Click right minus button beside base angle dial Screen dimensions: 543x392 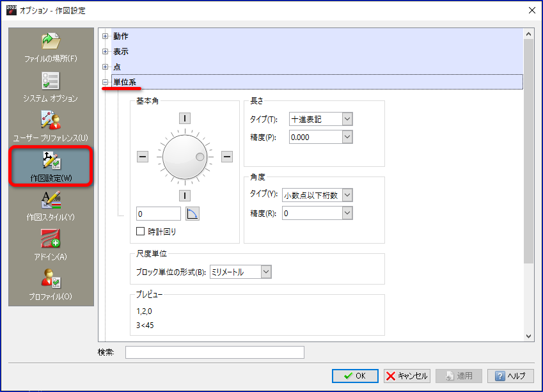click(227, 157)
